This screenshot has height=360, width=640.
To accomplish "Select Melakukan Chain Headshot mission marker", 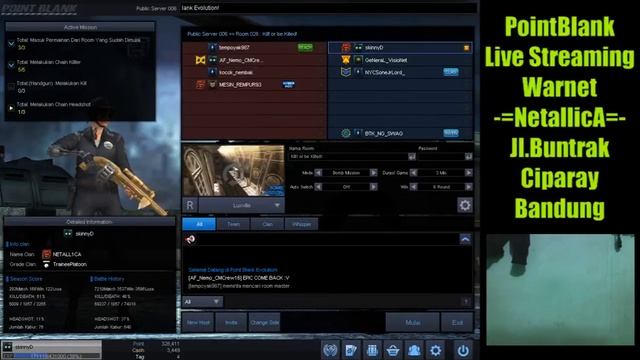I will pos(11,108).
